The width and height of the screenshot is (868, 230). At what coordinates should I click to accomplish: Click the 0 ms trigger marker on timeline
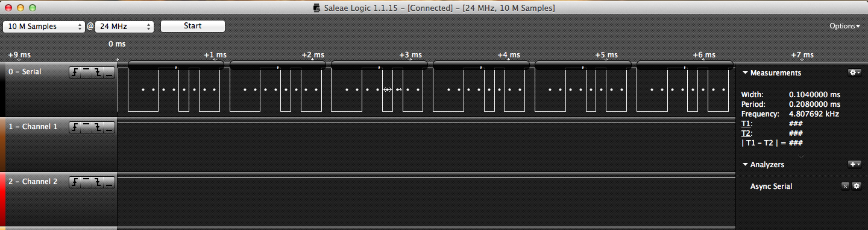click(117, 59)
